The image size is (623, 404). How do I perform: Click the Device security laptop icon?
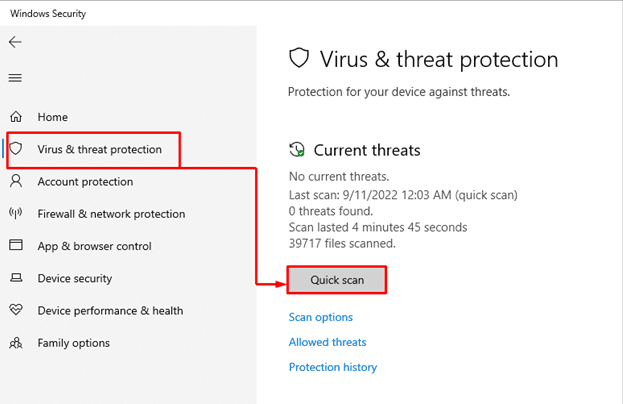pos(16,278)
